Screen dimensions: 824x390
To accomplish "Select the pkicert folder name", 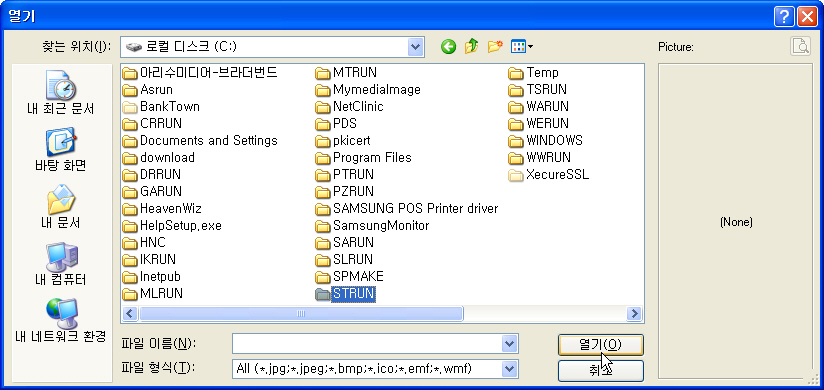I will pos(352,141).
